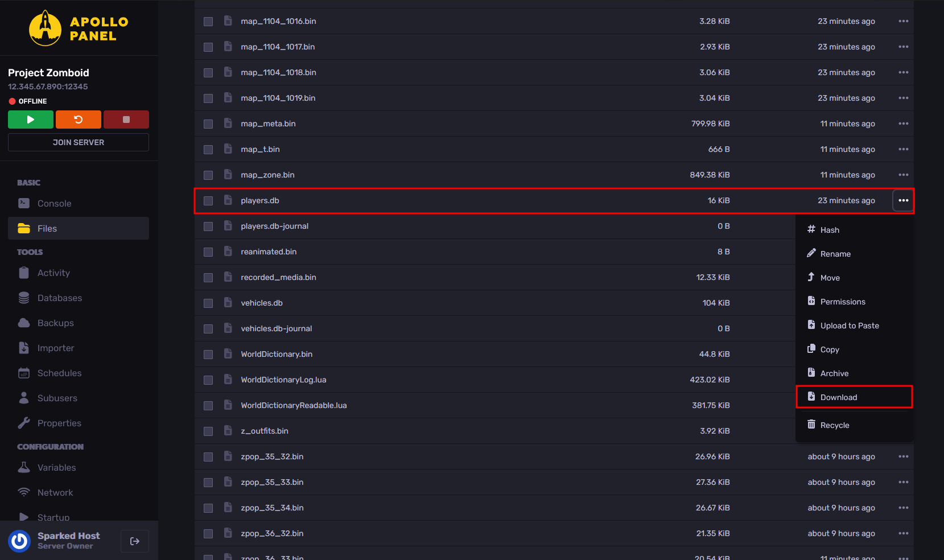Click the logout icon next to Sparked Host

[x=135, y=541]
